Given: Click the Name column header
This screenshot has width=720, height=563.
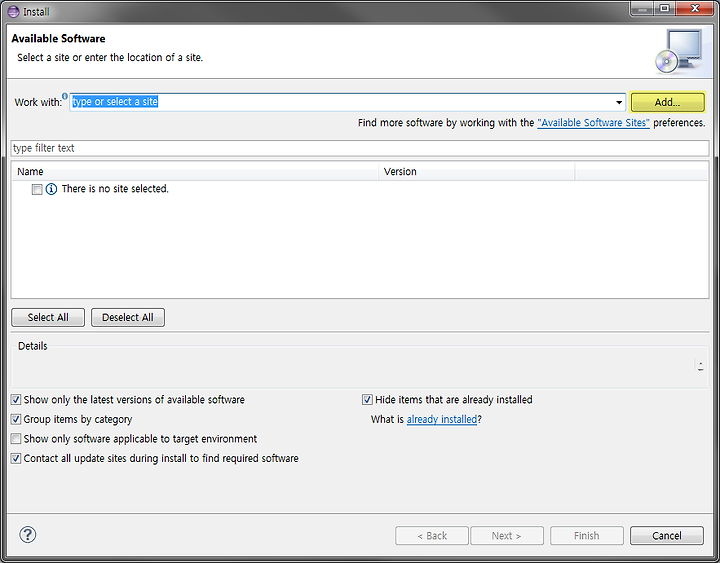Looking at the screenshot, I should click(x=195, y=171).
